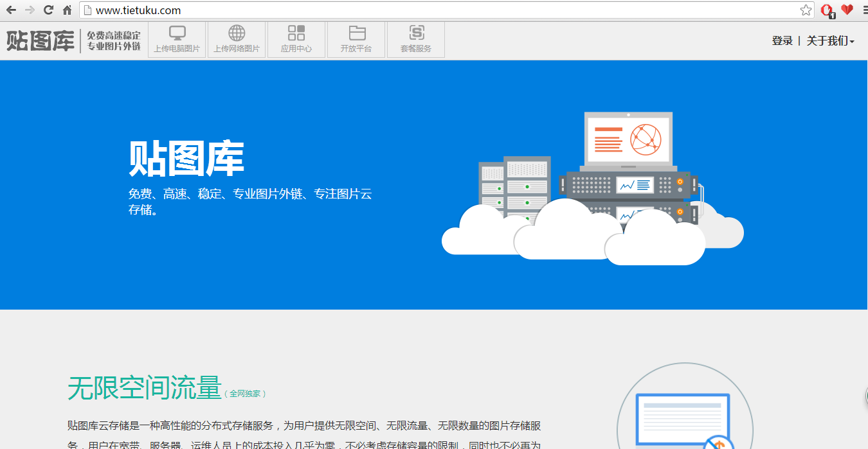Open 上传网络图片 upload from web
Screen dimensions: 868x449
click(237, 40)
